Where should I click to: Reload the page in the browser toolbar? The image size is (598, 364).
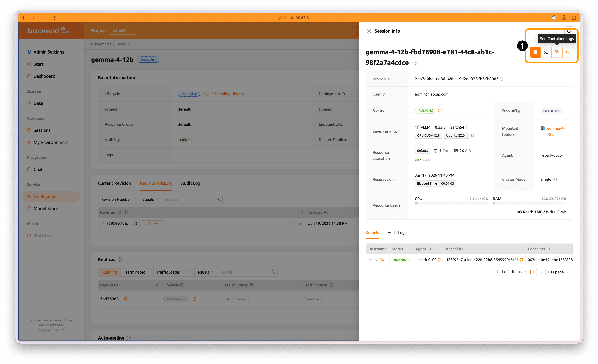click(55, 18)
